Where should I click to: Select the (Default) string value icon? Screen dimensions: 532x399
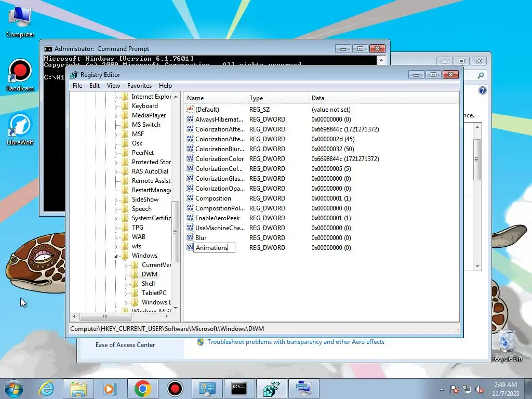click(190, 109)
